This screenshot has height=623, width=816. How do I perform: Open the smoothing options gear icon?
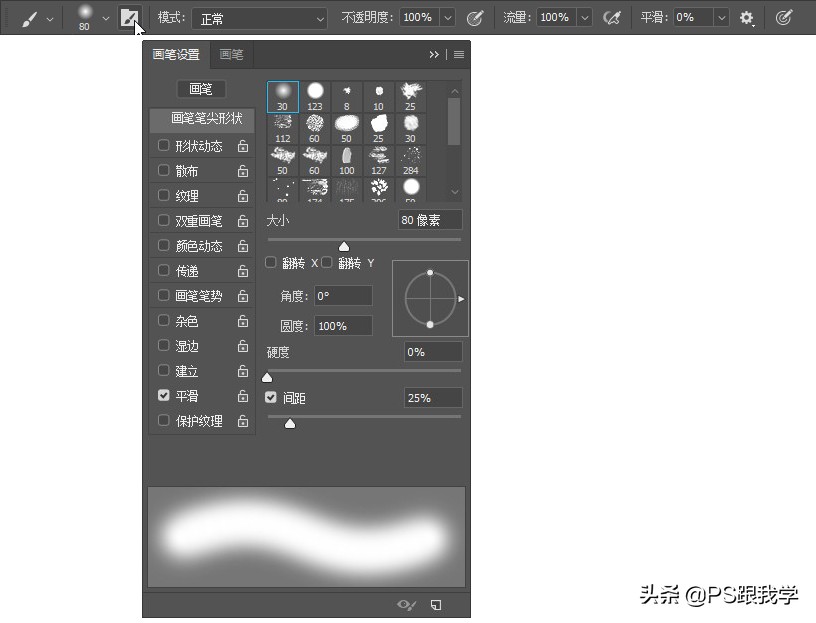(x=746, y=17)
